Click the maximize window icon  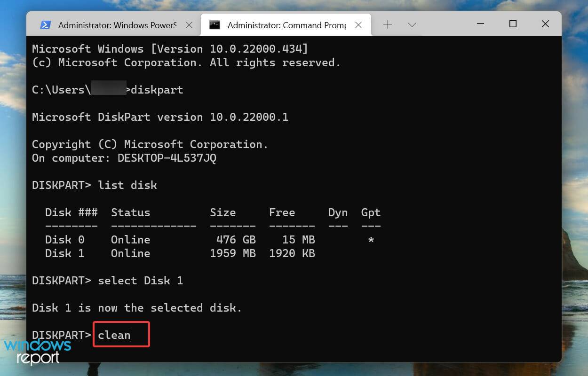click(513, 23)
